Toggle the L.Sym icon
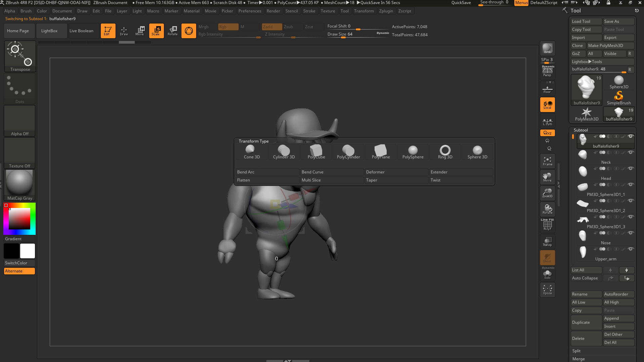This screenshot has width=644, height=362. 547,121
